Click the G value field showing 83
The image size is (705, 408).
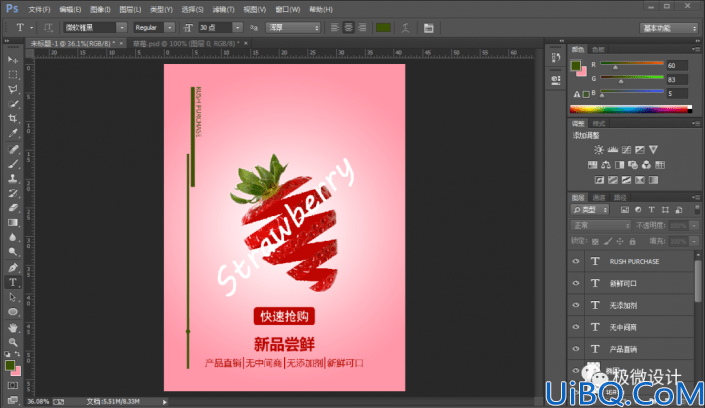point(677,80)
